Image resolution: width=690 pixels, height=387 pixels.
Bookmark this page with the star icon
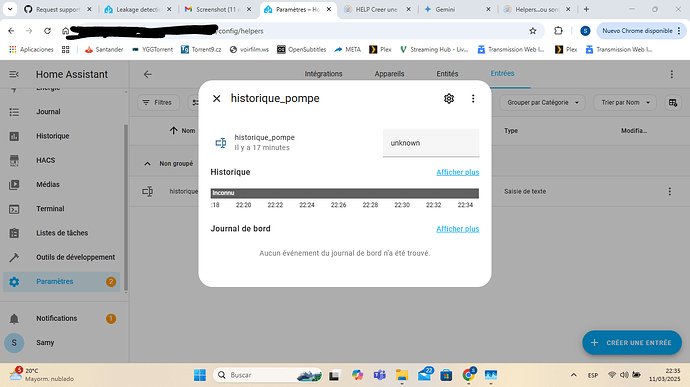coord(533,31)
